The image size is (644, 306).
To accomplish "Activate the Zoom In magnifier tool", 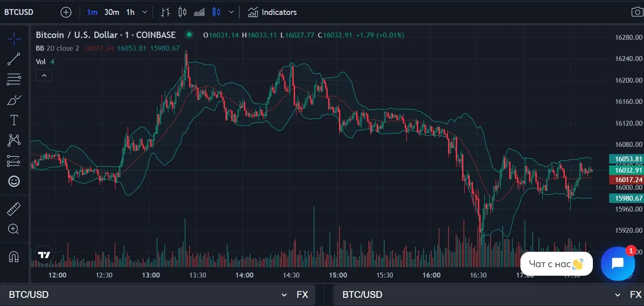I will [14, 229].
